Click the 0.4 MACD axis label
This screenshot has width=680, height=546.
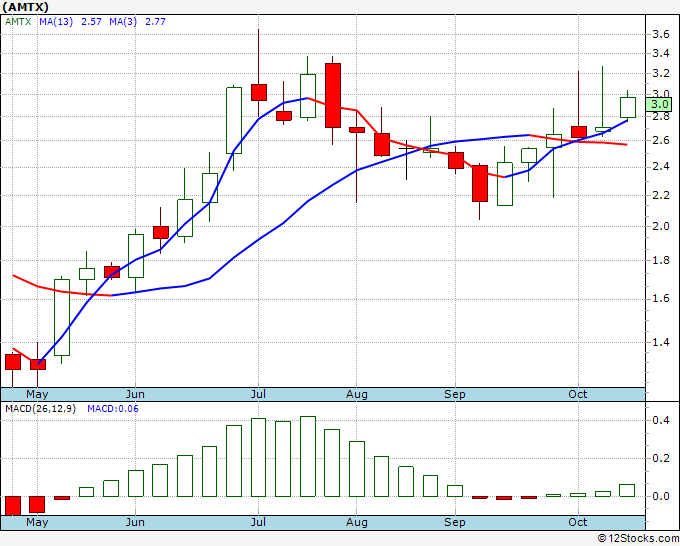pos(660,420)
